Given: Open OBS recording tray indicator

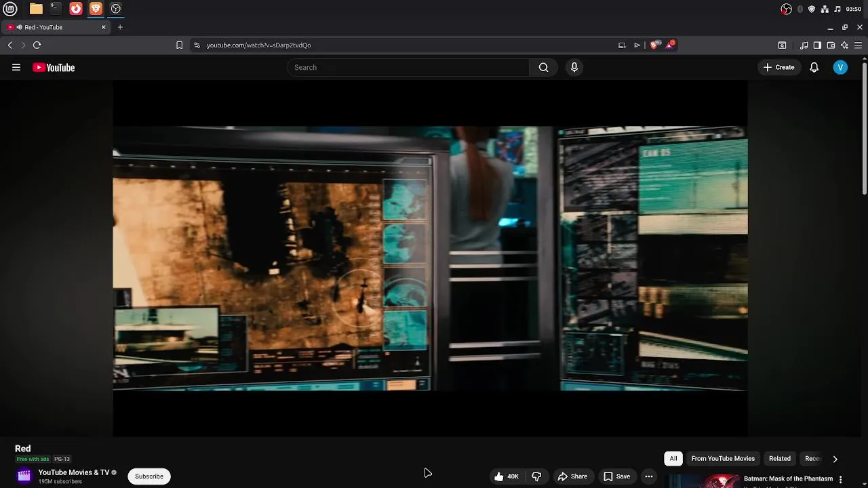Looking at the screenshot, I should 786,9.
